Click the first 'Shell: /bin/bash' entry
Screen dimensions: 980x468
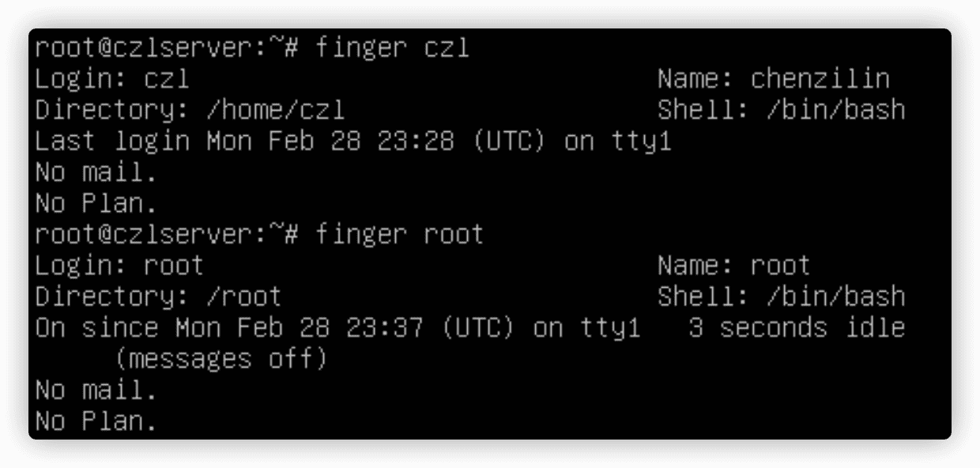pyautogui.click(x=782, y=111)
